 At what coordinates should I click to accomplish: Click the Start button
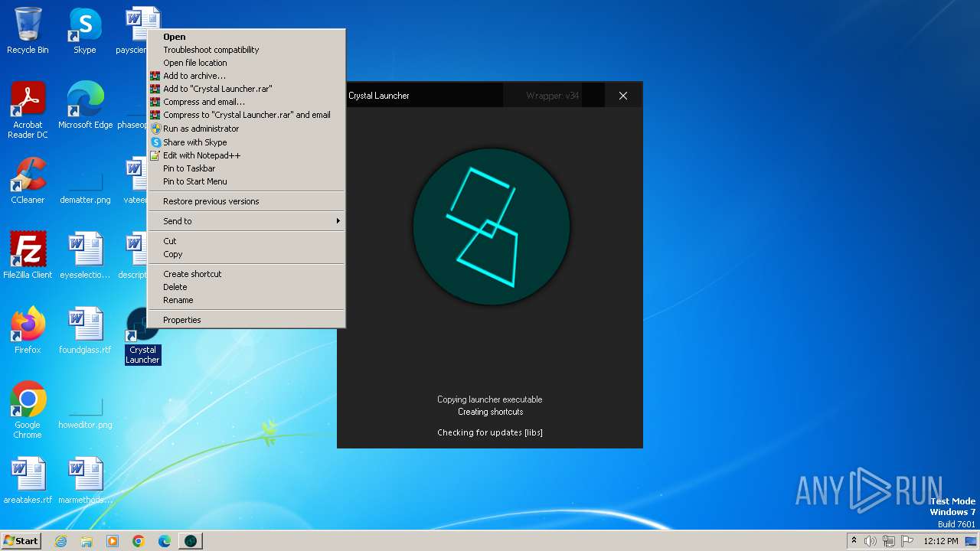21,541
